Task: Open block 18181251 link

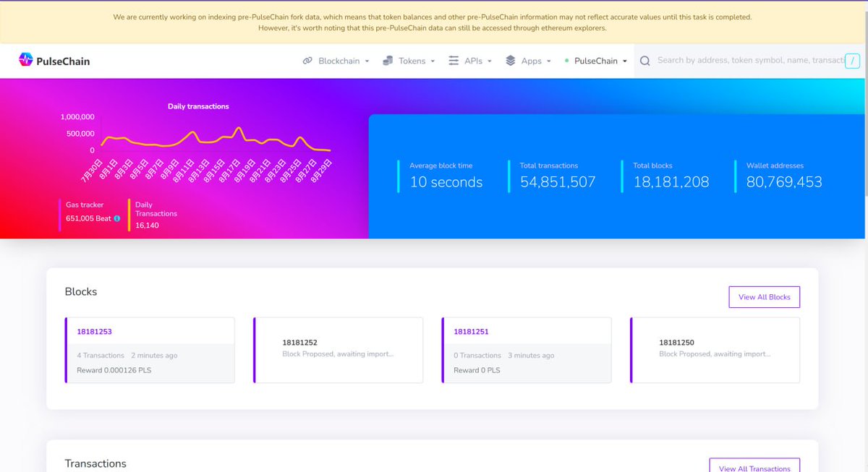Action: point(472,332)
